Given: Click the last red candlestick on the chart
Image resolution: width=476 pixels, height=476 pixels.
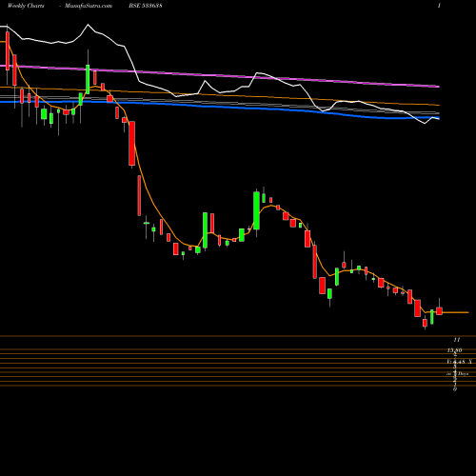Looking at the screenshot, I should (x=439, y=310).
